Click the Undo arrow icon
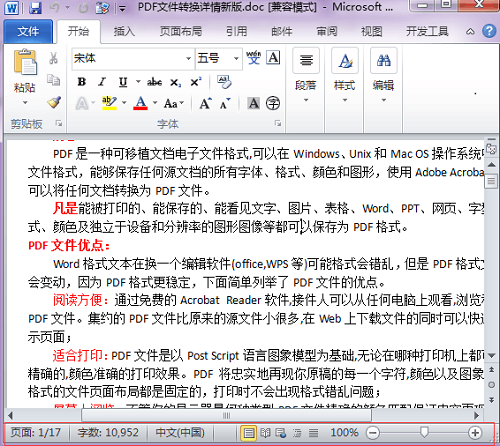 55,7
